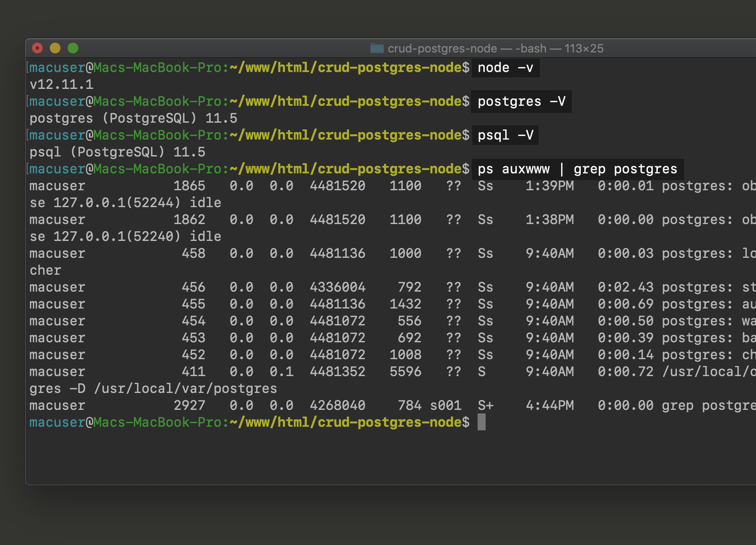This screenshot has height=545, width=756.
Task: Select the ps auxwww grep postgres command
Action: 577,169
